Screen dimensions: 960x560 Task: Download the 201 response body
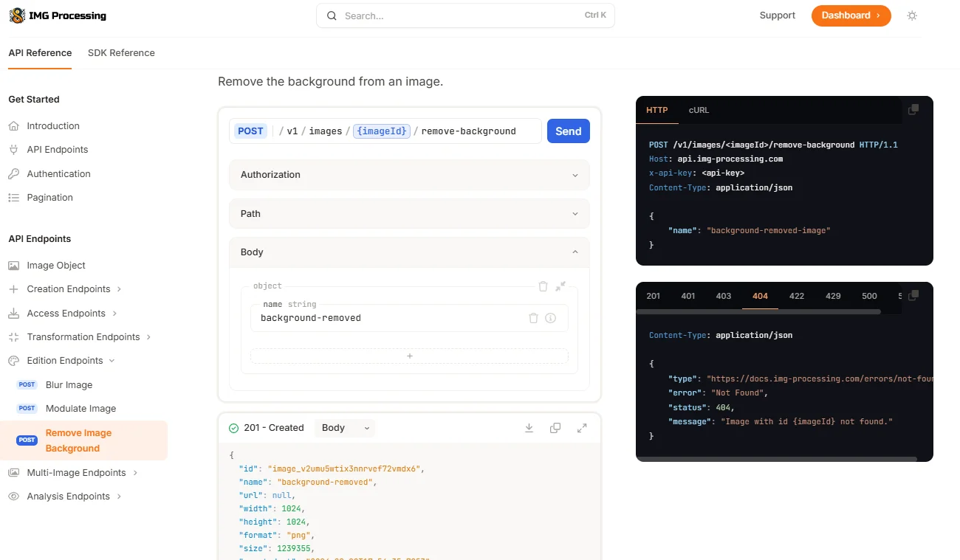point(529,428)
